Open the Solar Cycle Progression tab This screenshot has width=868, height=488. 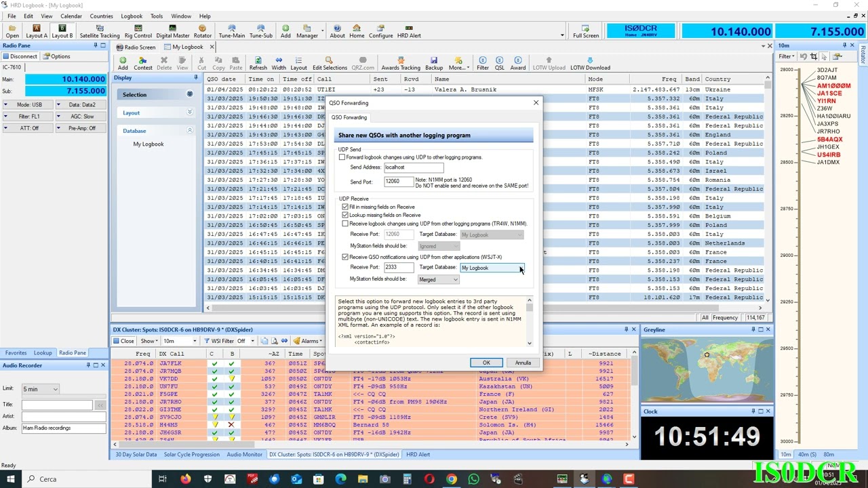click(191, 455)
